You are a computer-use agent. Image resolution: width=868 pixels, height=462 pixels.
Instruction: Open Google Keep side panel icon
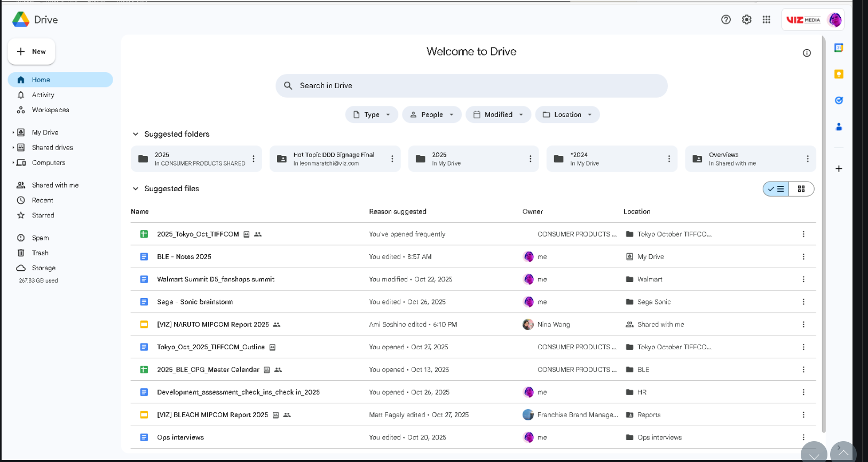tap(839, 74)
